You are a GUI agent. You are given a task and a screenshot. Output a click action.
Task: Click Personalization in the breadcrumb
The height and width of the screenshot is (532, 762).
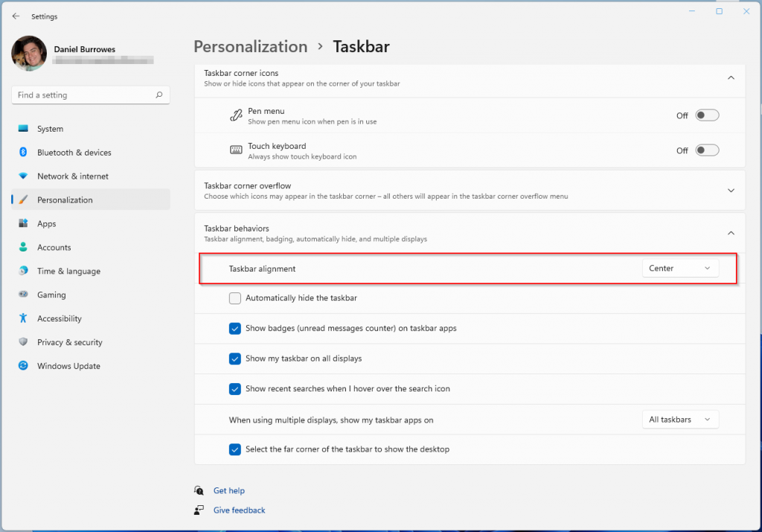pyautogui.click(x=250, y=47)
